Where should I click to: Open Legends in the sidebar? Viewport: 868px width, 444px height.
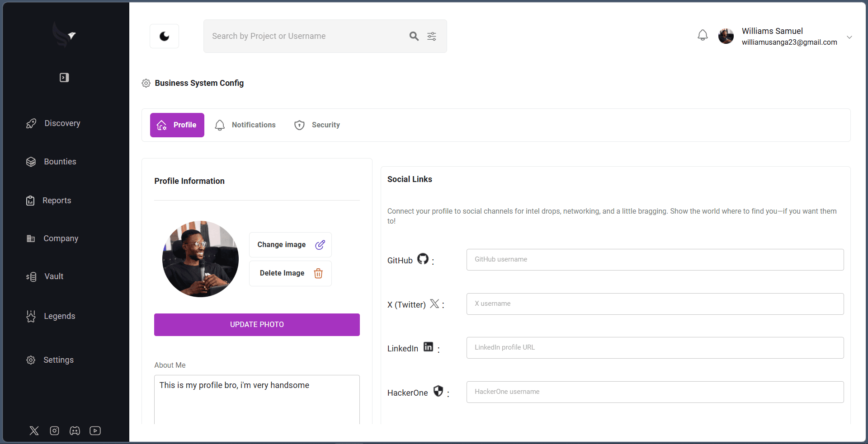pyautogui.click(x=51, y=316)
